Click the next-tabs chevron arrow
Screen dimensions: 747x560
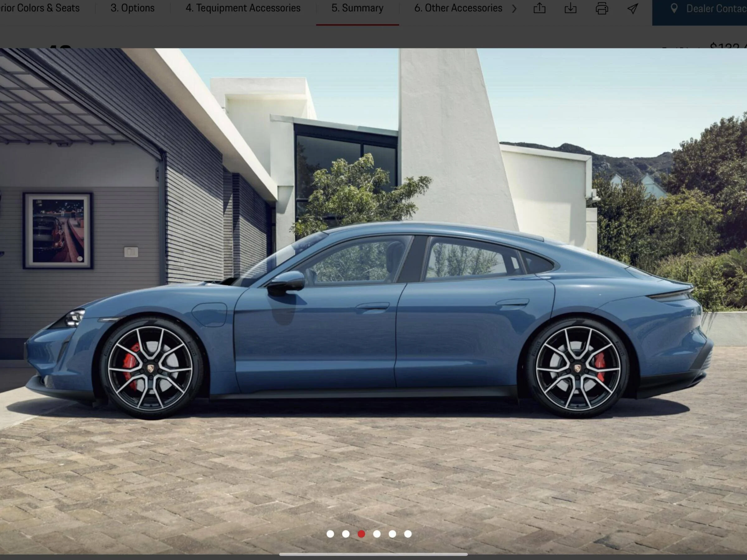click(x=514, y=8)
